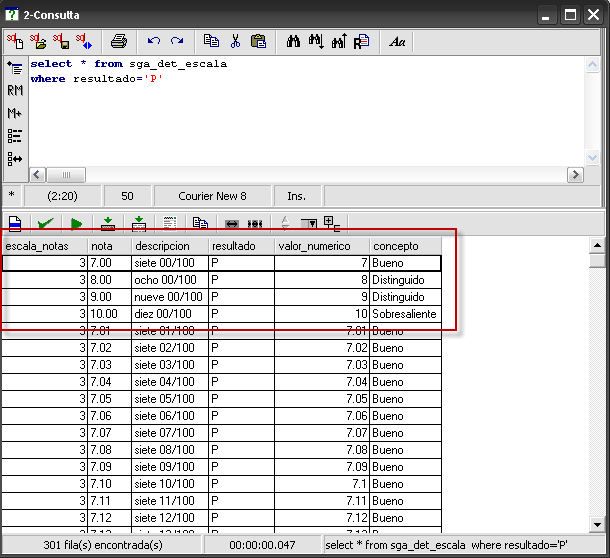
Task: Click the editor horizontal scrollbar thumb
Action: coord(66,175)
